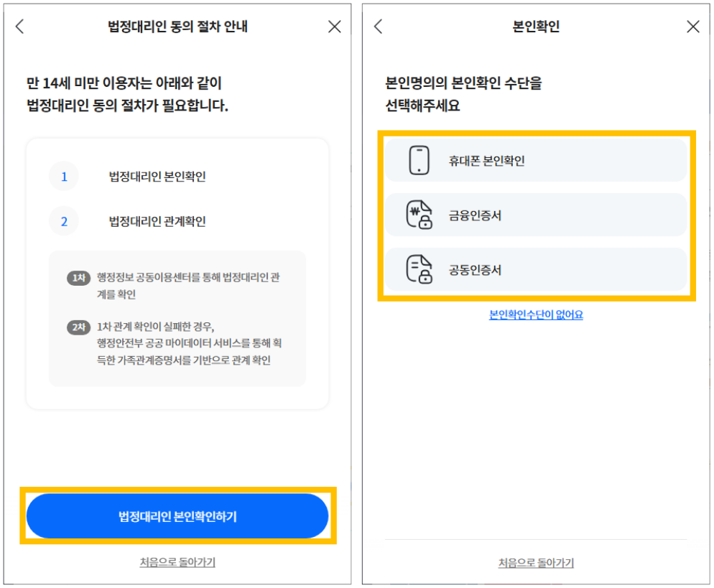
Task: Click back arrow on the 본인확인 screen
Action: pos(379,27)
